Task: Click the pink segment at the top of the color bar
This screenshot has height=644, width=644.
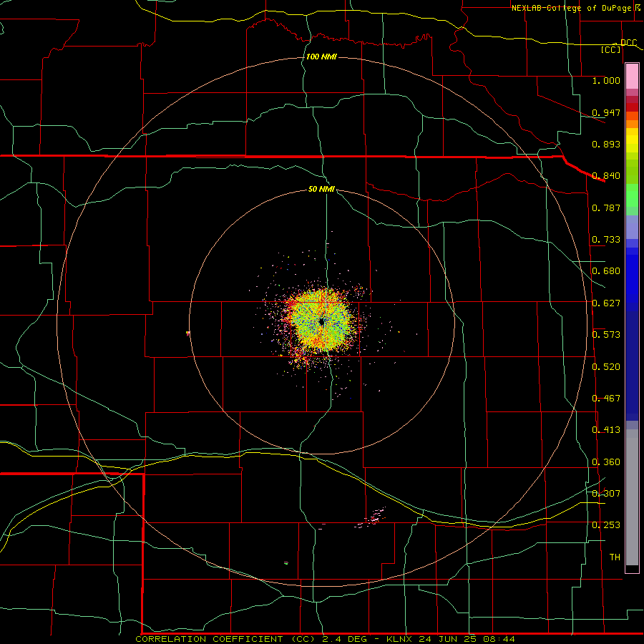Action: (x=632, y=77)
